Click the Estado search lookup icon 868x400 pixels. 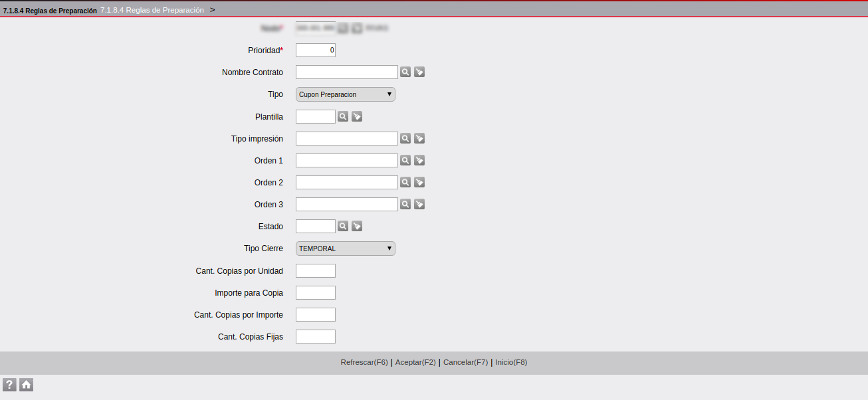click(342, 226)
